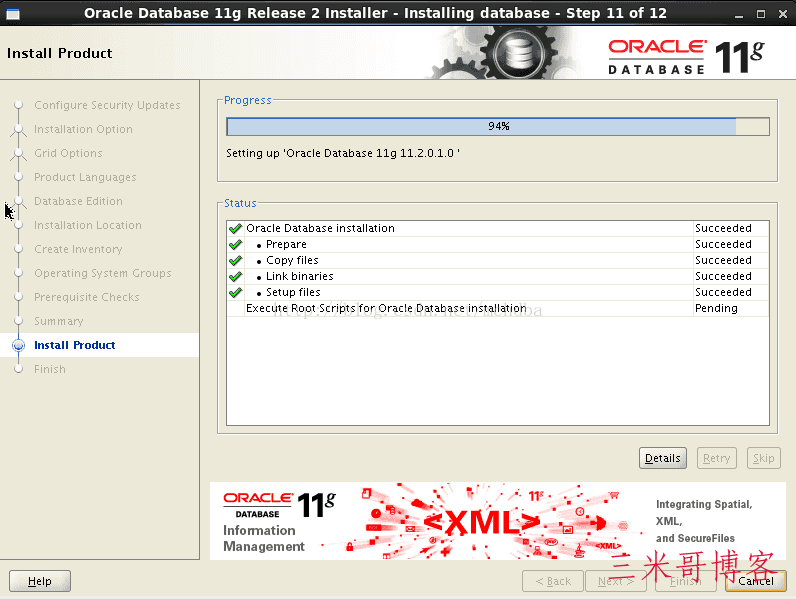Select the 'Setup files' status row
This screenshot has width=796, height=599.
point(498,292)
